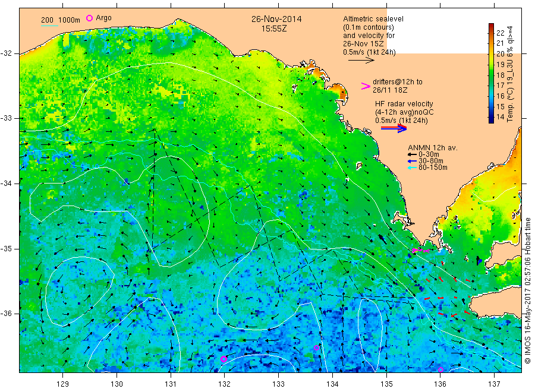Click the '26-Nov-2014' date title
The width and height of the screenshot is (535, 392).
point(276,19)
